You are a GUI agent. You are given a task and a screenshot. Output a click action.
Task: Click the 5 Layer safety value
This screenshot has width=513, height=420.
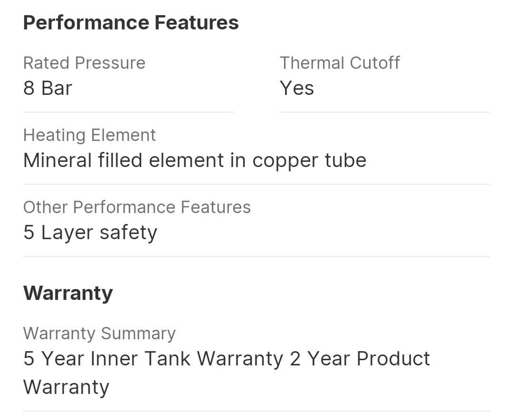(x=90, y=233)
